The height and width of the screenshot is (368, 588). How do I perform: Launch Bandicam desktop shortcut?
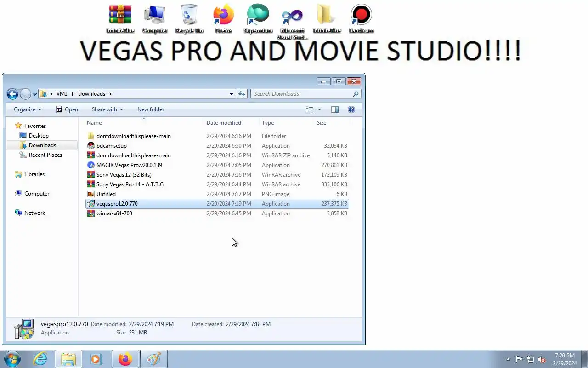pyautogui.click(x=361, y=19)
